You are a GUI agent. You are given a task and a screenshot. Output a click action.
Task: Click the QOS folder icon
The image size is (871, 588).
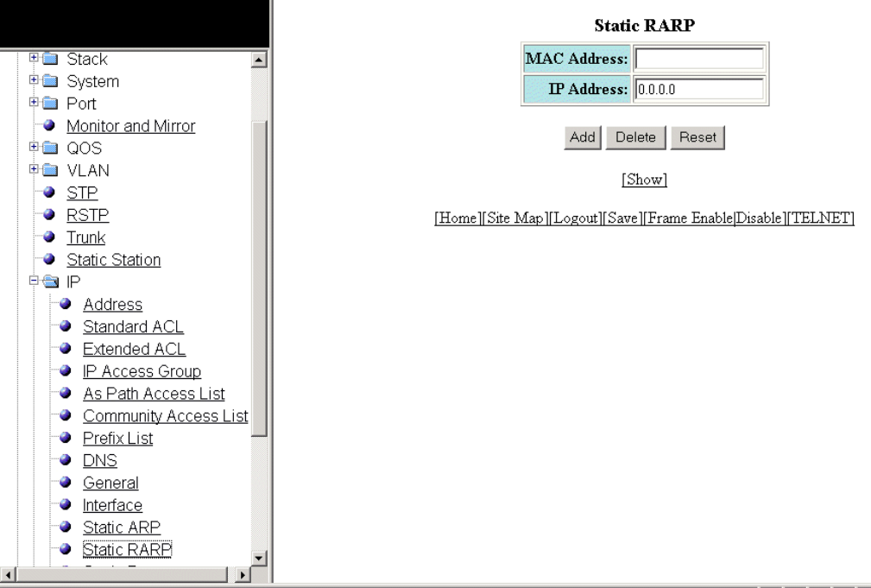pyautogui.click(x=50, y=148)
